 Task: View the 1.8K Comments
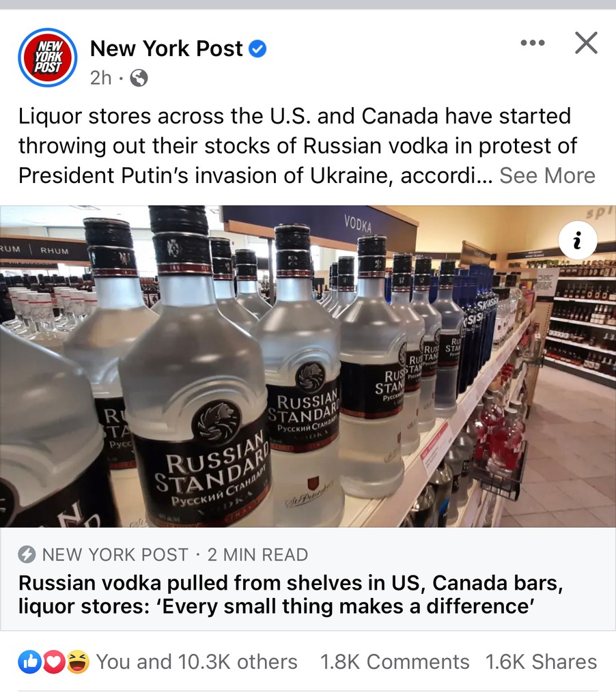pos(395,661)
